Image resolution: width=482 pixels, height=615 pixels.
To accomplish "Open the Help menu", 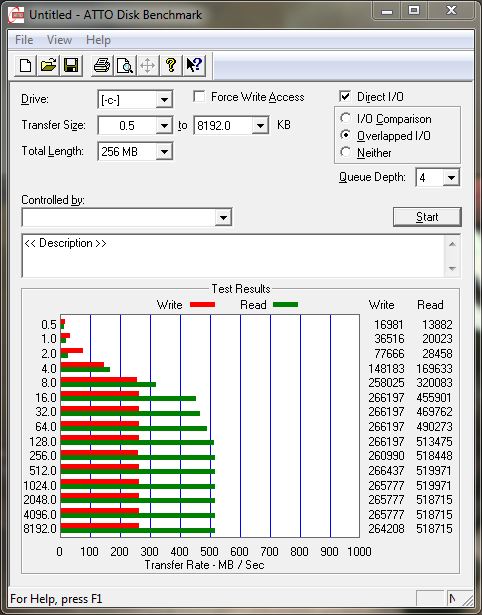I will [98, 40].
